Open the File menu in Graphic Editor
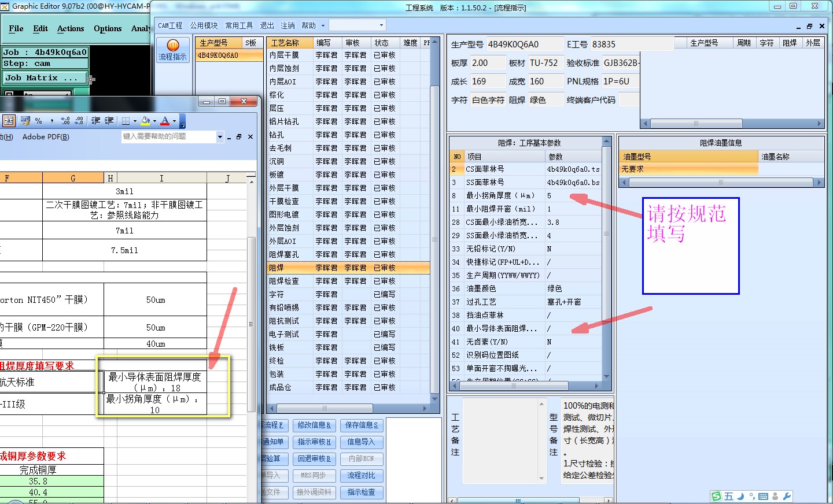Viewport: 833px width, 504px height. (16, 28)
